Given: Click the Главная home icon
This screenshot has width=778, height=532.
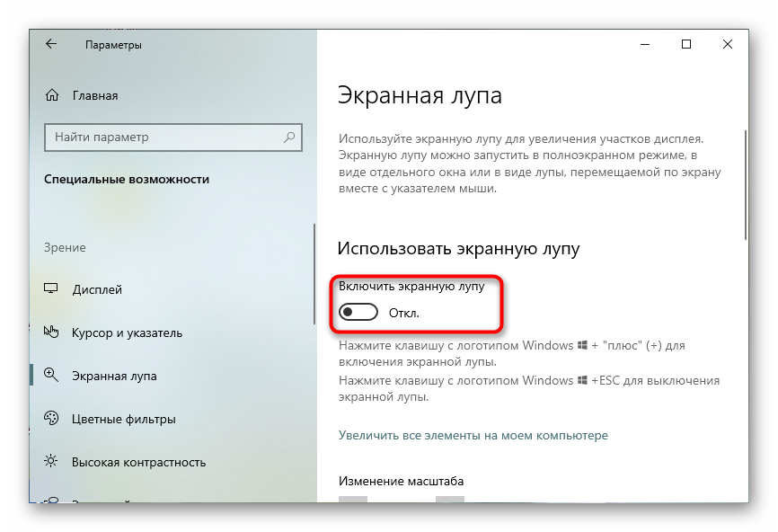Looking at the screenshot, I should tap(52, 95).
